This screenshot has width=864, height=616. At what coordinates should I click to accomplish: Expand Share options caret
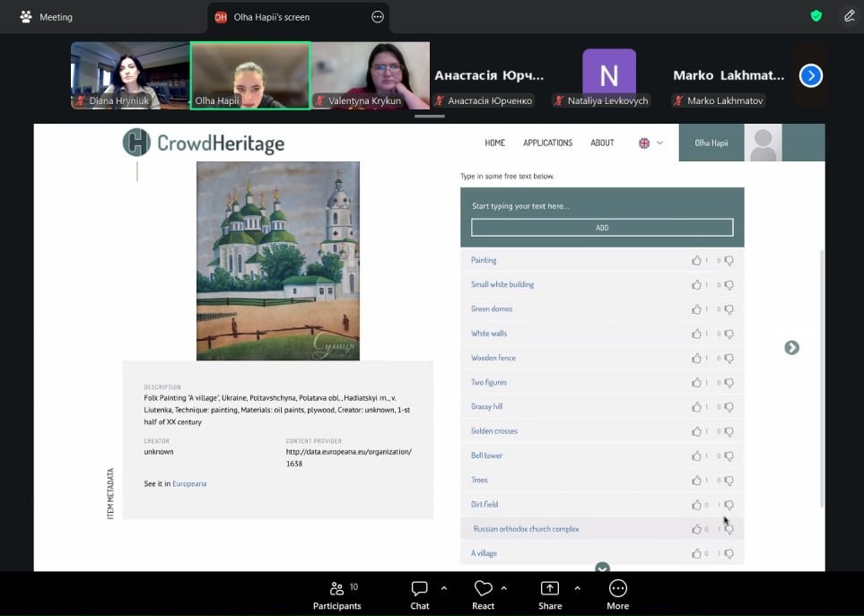pyautogui.click(x=577, y=588)
